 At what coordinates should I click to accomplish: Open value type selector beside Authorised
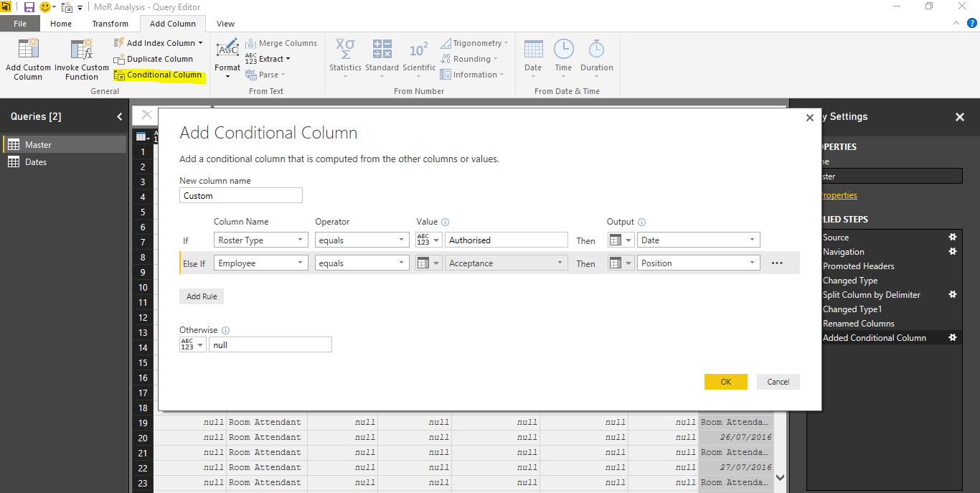click(x=429, y=240)
